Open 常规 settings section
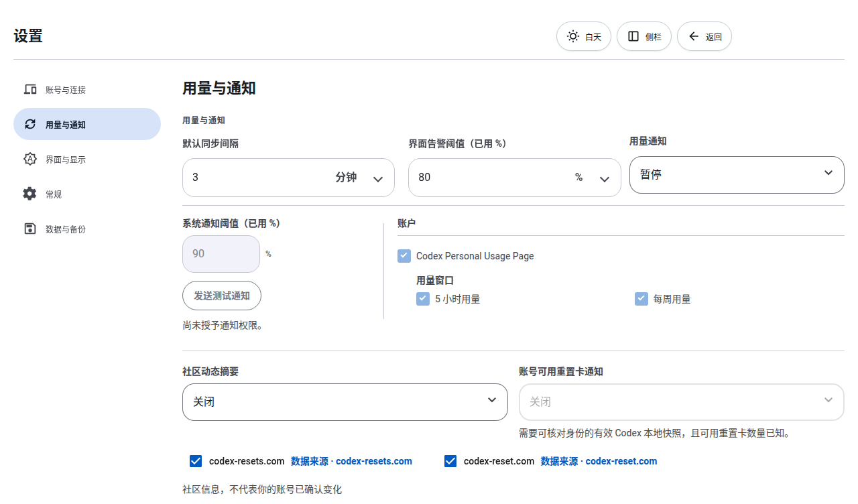This screenshot has height=504, width=858. (x=87, y=194)
